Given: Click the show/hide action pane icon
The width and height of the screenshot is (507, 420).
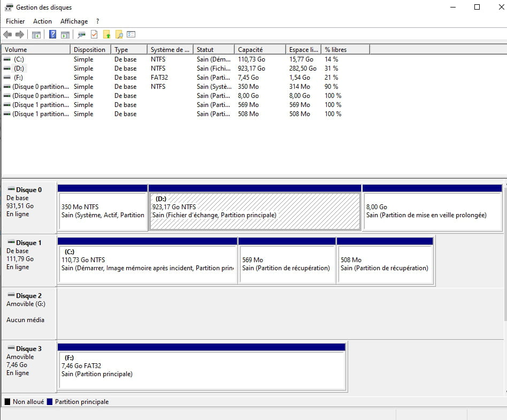Looking at the screenshot, I should (x=65, y=35).
